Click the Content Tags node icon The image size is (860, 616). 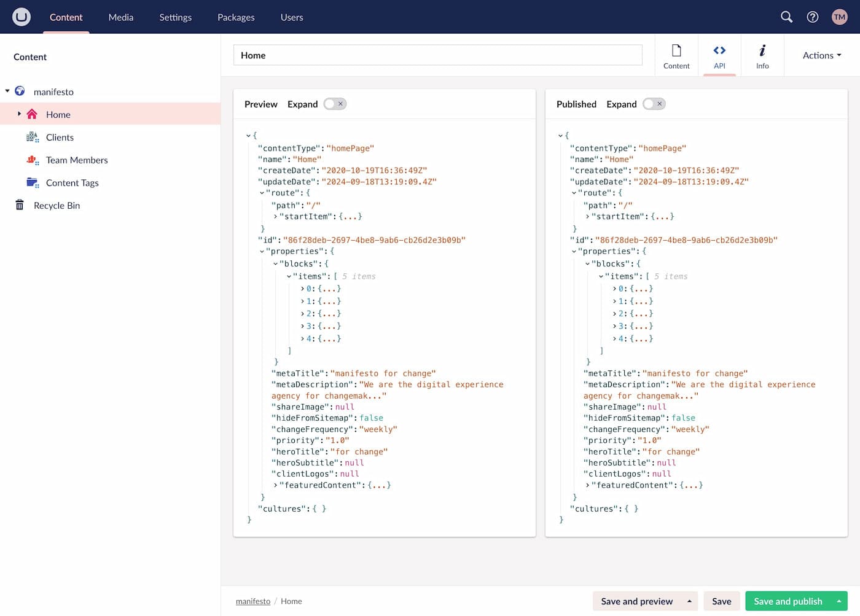point(33,182)
